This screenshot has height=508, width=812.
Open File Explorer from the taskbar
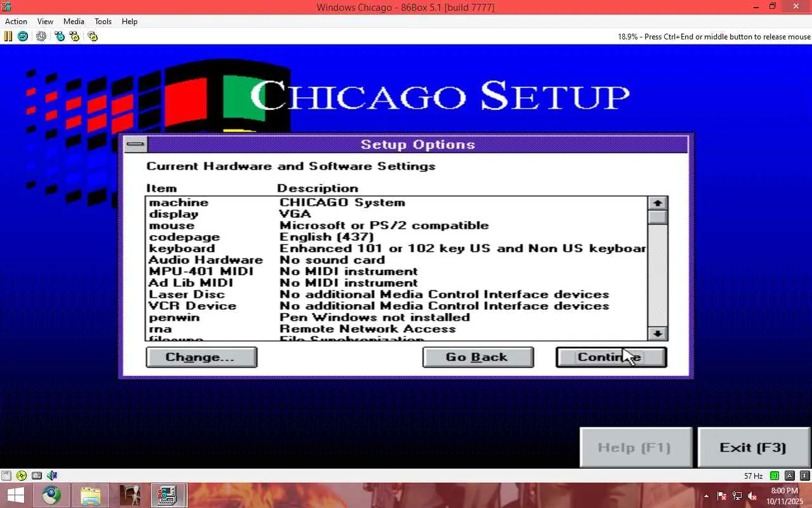[x=91, y=495]
